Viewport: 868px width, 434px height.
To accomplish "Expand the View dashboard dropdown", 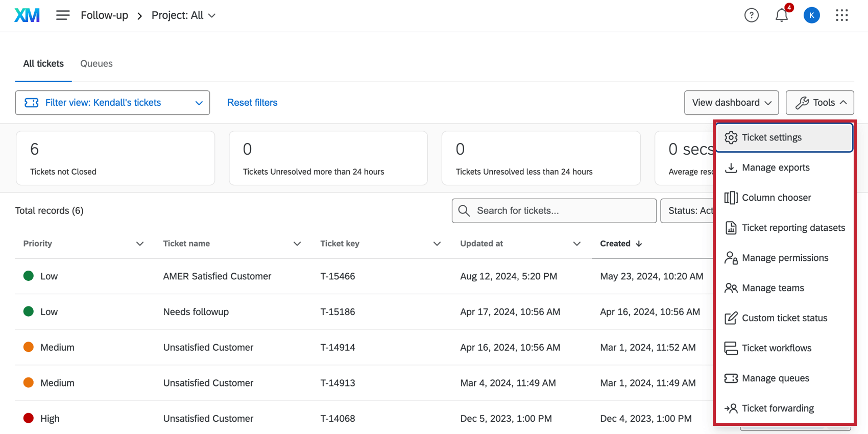I will pos(731,103).
